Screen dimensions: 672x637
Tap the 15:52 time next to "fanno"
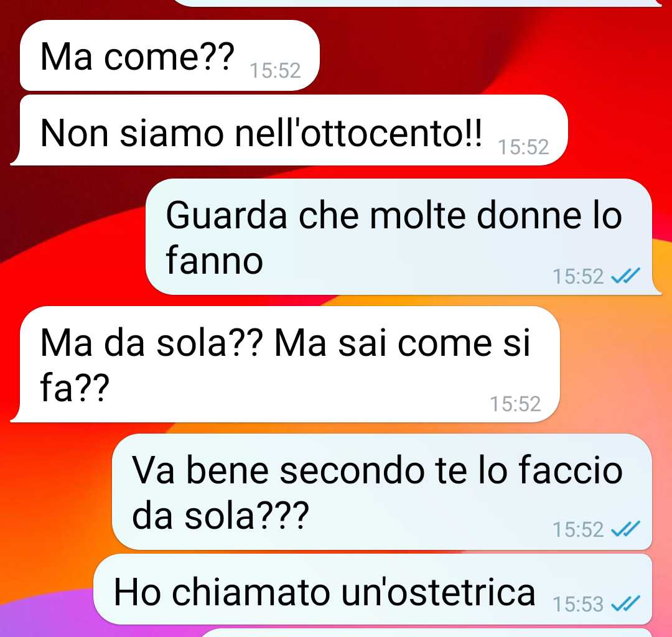click(x=578, y=276)
